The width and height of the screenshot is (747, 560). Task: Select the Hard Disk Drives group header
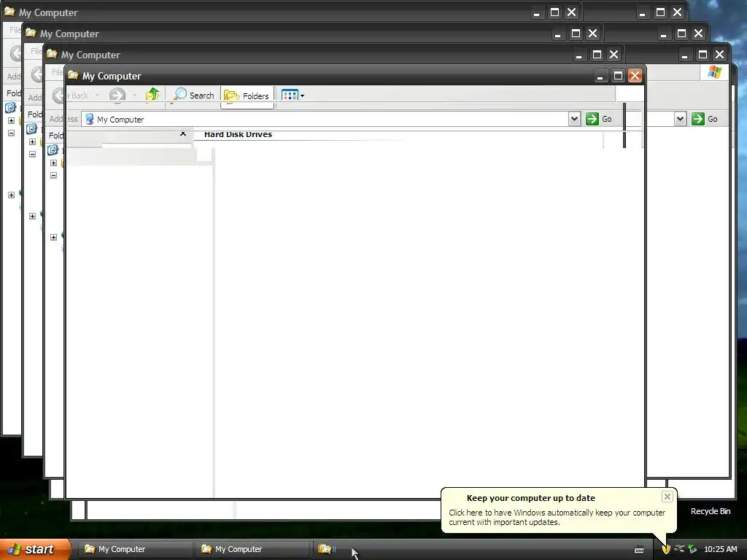[238, 134]
